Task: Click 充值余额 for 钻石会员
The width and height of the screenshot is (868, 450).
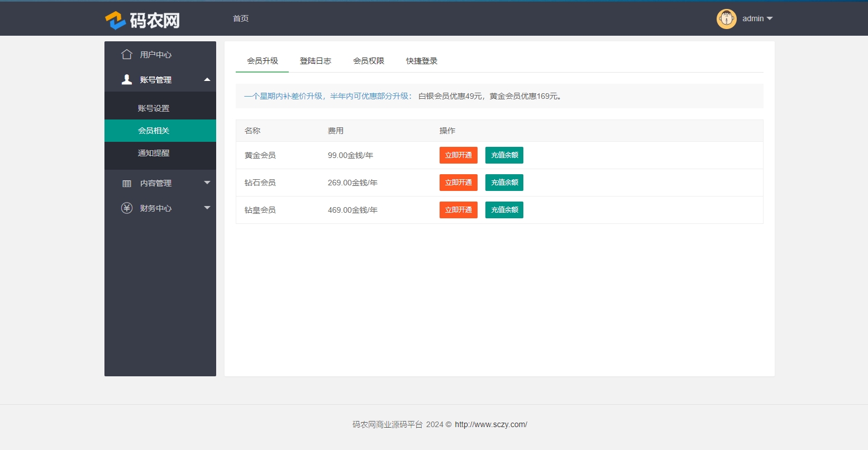Action: click(504, 183)
